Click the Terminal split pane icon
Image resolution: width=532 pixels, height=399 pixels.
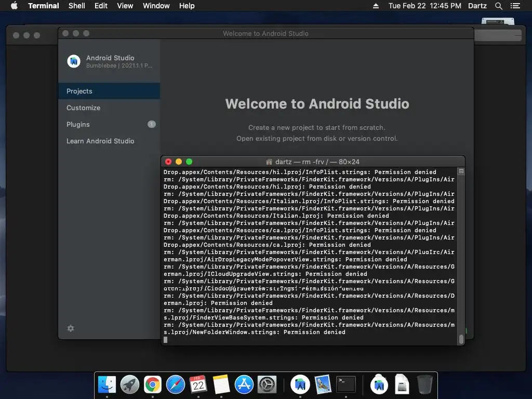point(461,171)
